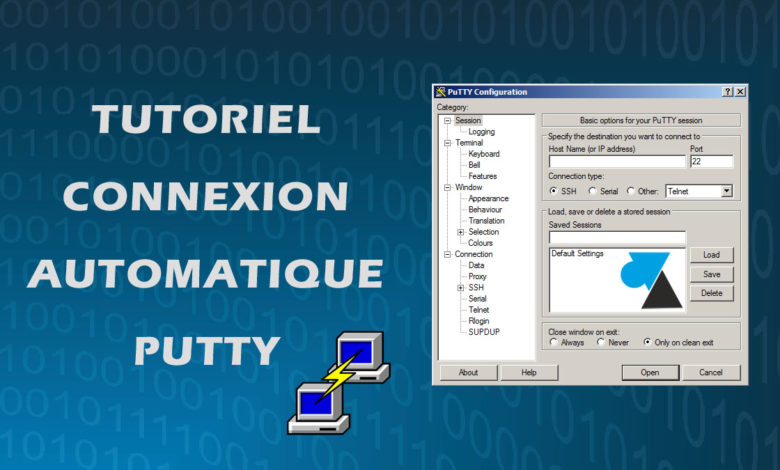The height and width of the screenshot is (470, 780).
Task: Click the Delete session button
Action: pos(711,293)
